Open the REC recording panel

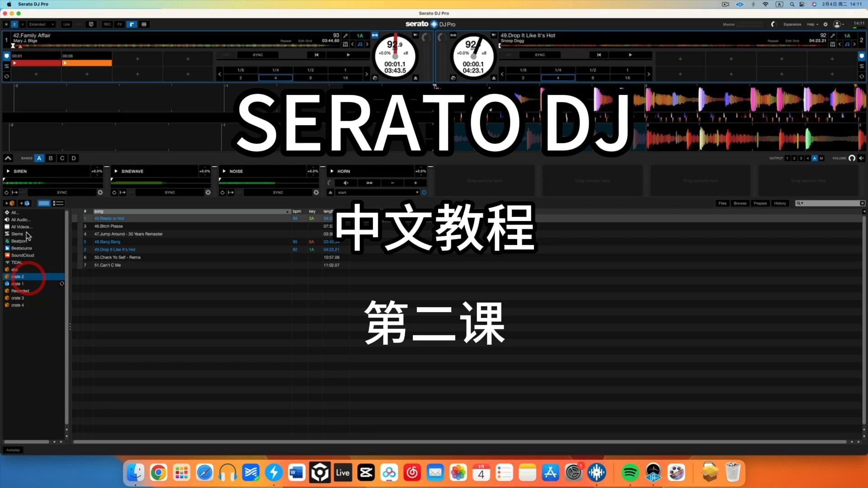coord(107,24)
